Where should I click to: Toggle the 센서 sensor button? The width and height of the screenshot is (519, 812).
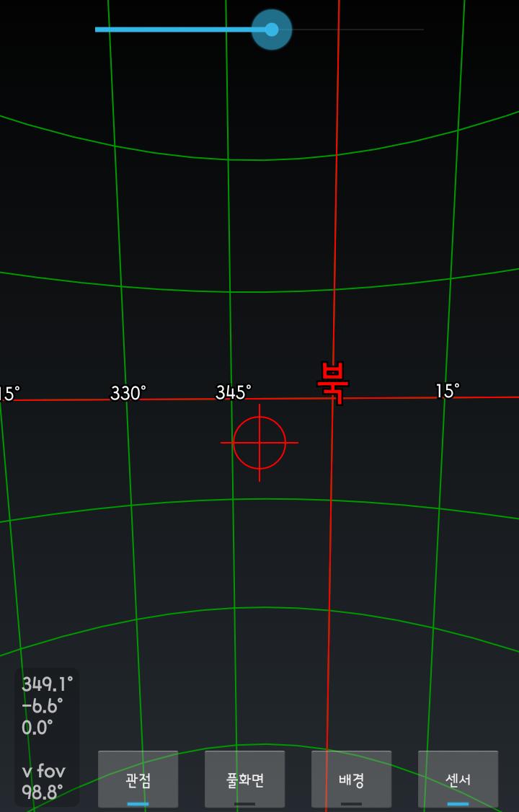click(x=458, y=779)
